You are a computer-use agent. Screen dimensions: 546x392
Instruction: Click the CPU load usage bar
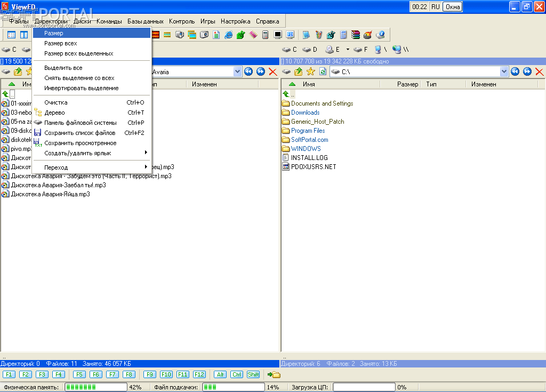click(x=364, y=387)
